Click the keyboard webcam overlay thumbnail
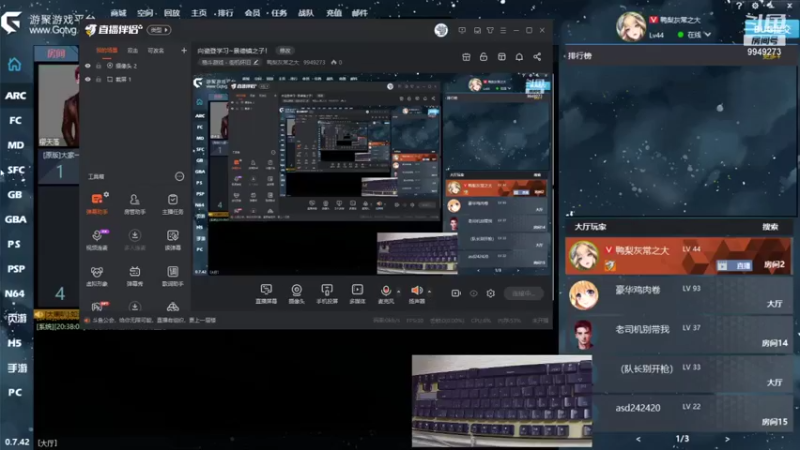This screenshot has height=450, width=800. click(502, 401)
